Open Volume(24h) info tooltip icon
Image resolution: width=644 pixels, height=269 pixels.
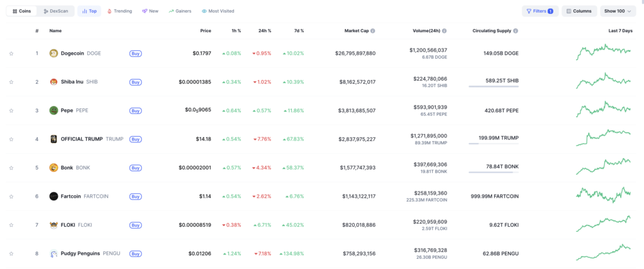pyautogui.click(x=445, y=31)
